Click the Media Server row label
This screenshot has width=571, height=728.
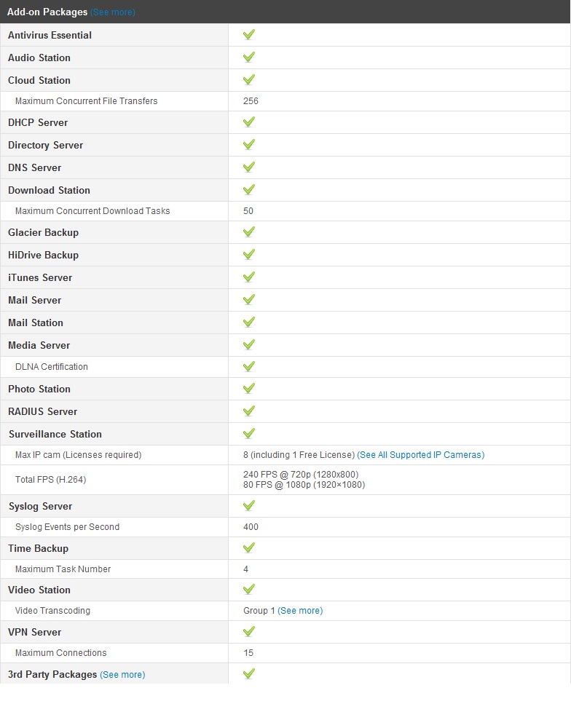(x=39, y=345)
